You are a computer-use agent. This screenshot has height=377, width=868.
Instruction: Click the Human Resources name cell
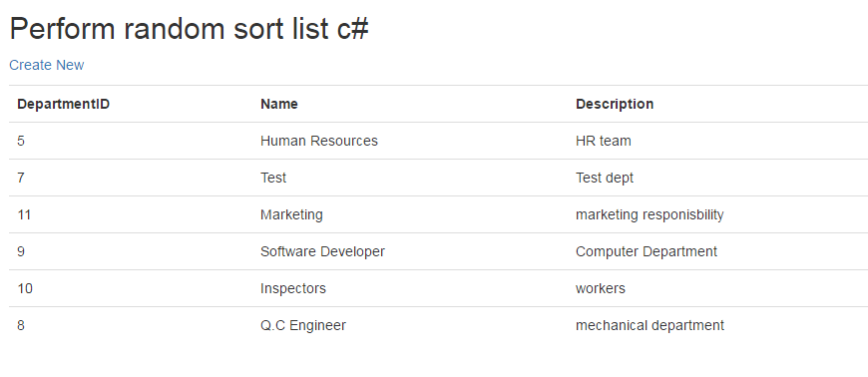[x=319, y=142]
